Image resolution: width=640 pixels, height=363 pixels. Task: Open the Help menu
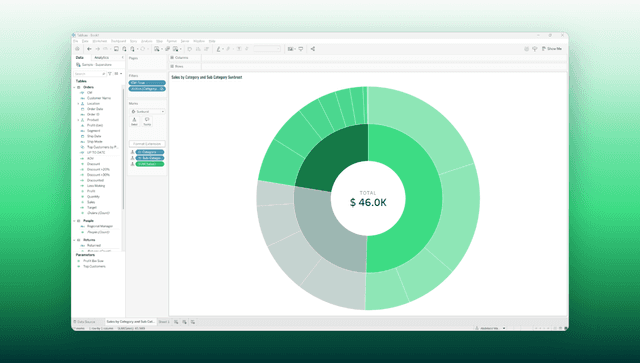pos(212,41)
